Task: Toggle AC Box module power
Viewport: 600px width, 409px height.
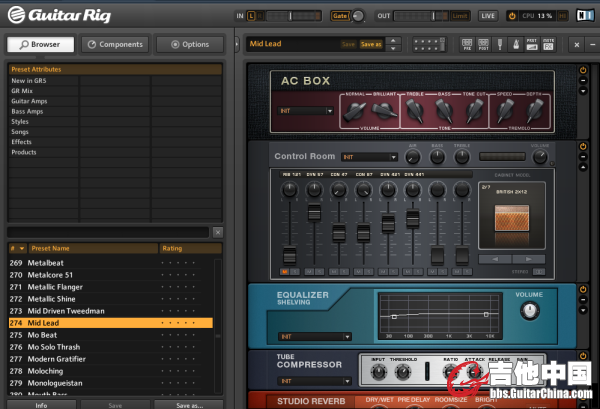Action: click(583, 70)
